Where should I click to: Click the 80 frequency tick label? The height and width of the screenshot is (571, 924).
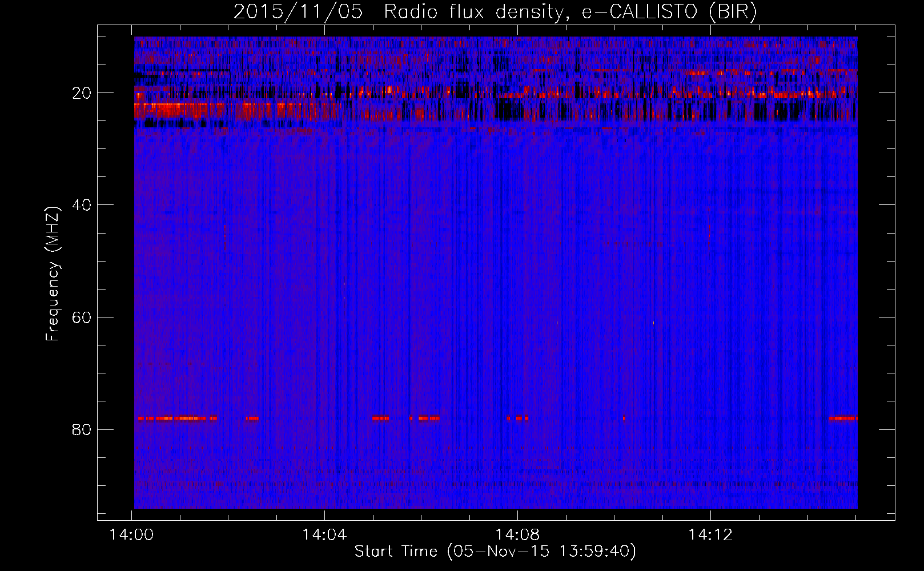tap(82, 429)
